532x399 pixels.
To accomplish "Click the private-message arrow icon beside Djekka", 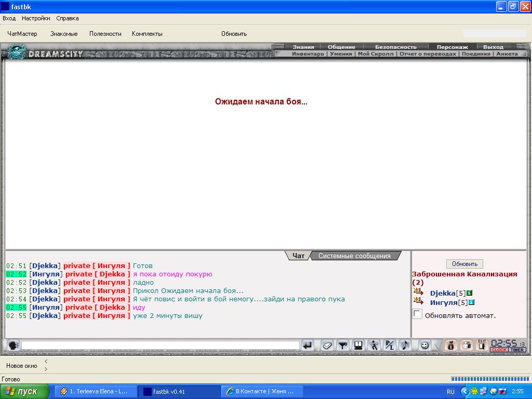I will click(x=419, y=292).
